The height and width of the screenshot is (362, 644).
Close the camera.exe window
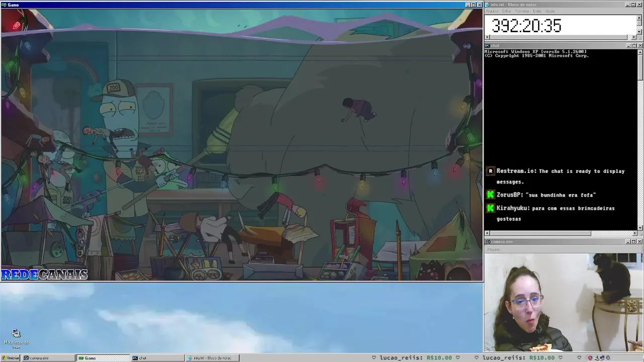pos(640,242)
